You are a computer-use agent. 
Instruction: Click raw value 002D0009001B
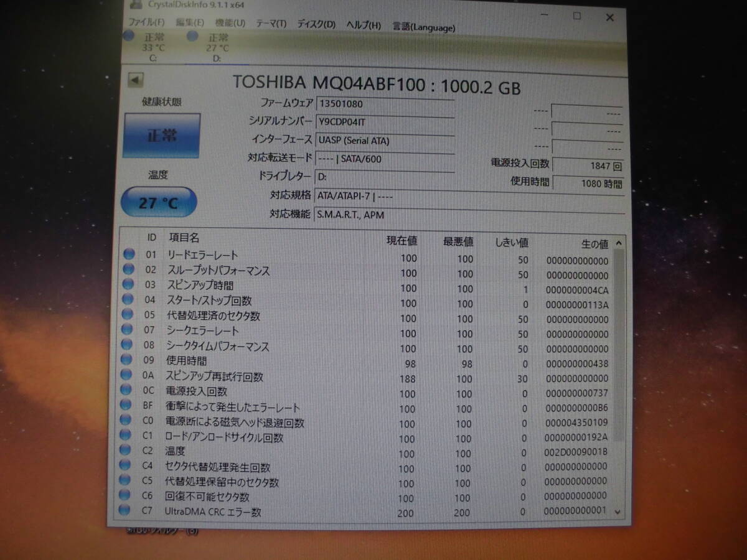click(x=576, y=452)
